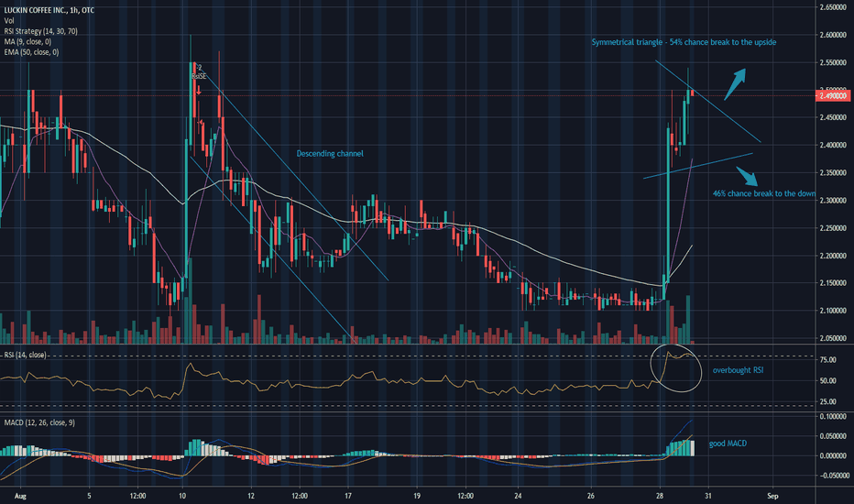The height and width of the screenshot is (504, 854).
Task: Click the 31 date label on the time axis
Action: [707, 497]
